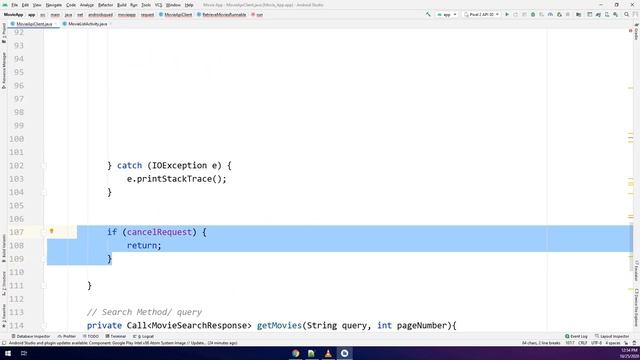Open the Code menu
Viewport: 640px width, 360px height.
(71, 5)
